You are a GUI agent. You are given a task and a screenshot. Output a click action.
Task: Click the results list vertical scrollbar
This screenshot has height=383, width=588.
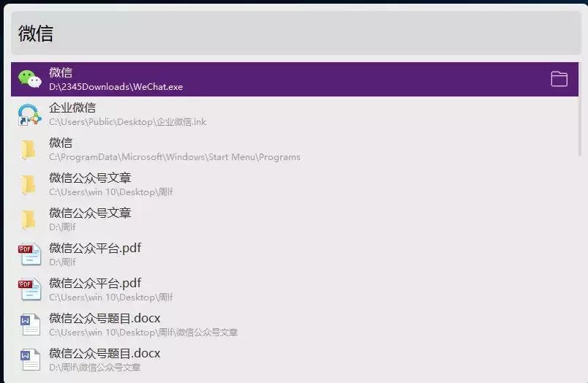(x=580, y=109)
